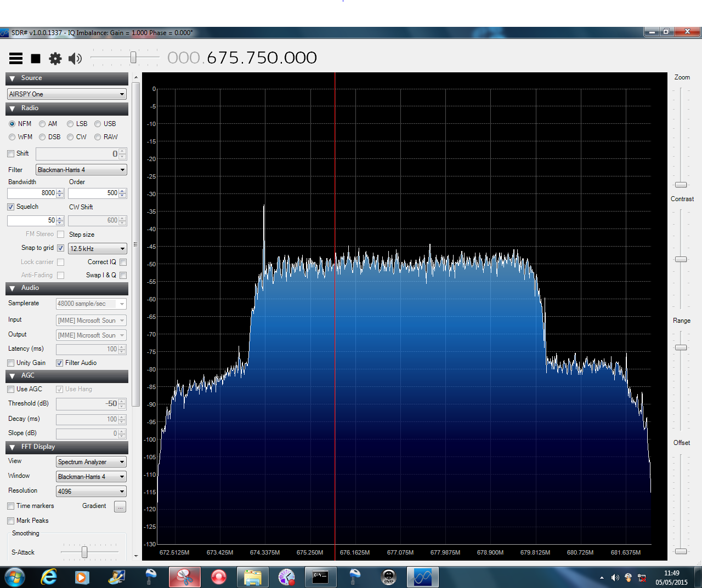Enable the Time markers checkbox

[x=11, y=506]
